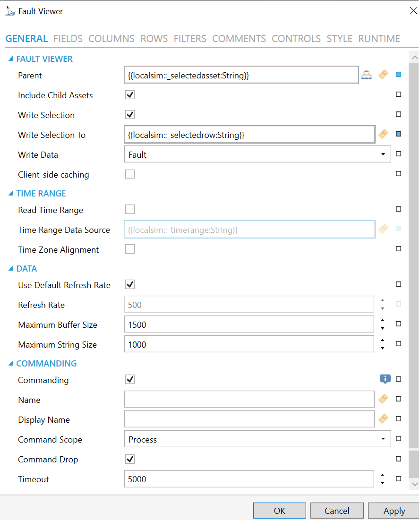Click the binding square beside Write Data
420x520 pixels.
[398, 154]
